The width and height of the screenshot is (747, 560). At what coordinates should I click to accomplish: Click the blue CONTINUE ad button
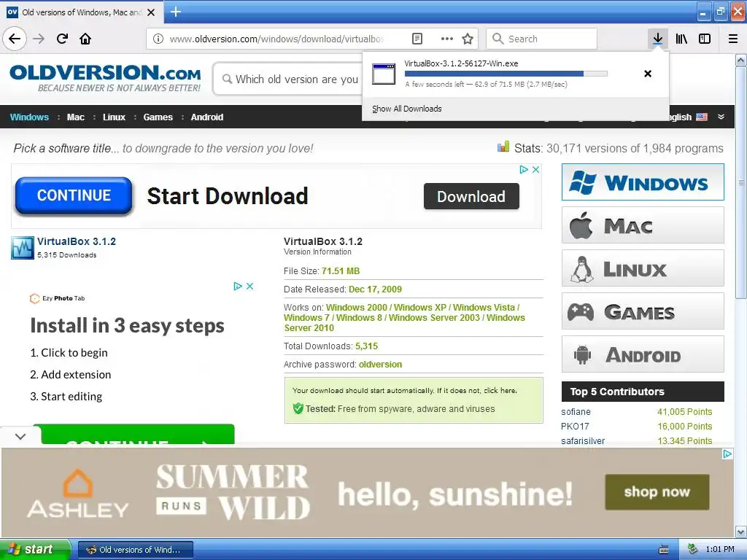(x=74, y=195)
